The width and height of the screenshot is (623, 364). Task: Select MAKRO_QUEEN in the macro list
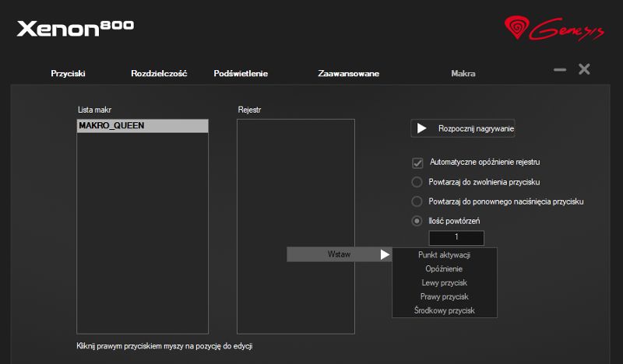tap(143, 126)
